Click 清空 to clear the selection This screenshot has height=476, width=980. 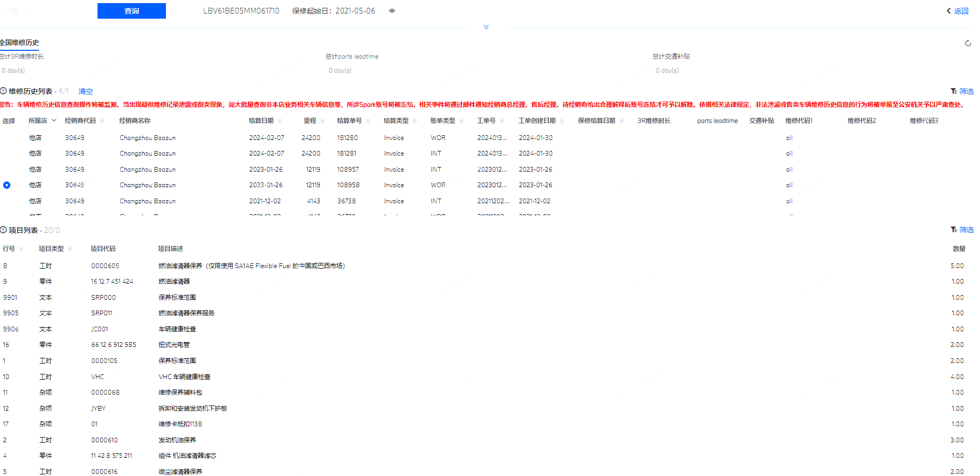86,91
